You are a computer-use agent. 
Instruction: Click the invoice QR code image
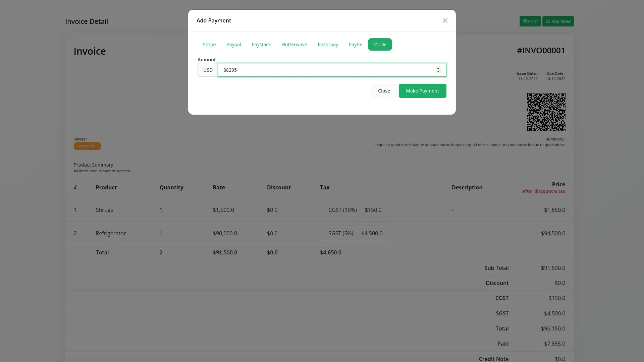[x=546, y=112]
